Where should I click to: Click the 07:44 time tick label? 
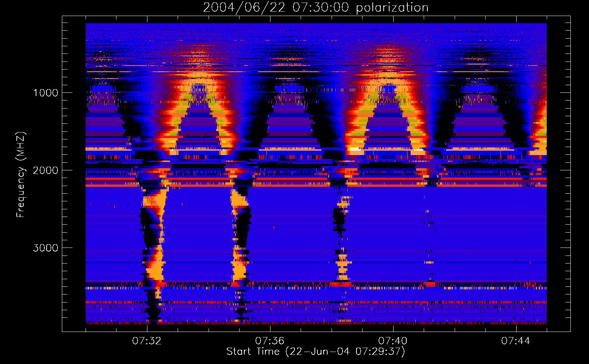(x=516, y=341)
